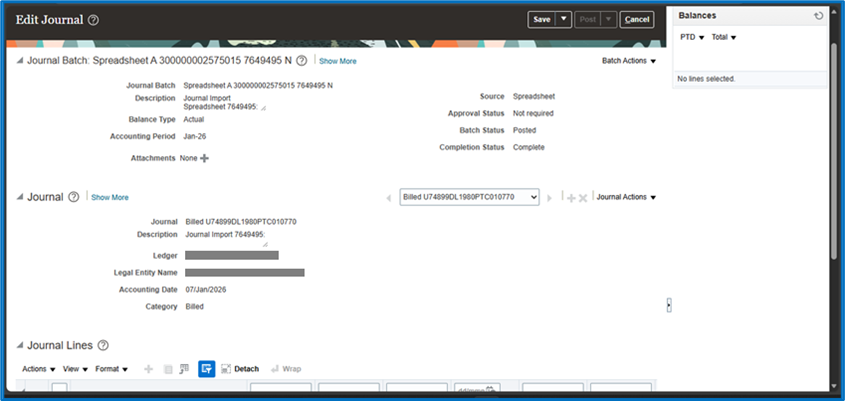The image size is (845, 401).
Task: Click the batch Description text box
Action: 225,102
